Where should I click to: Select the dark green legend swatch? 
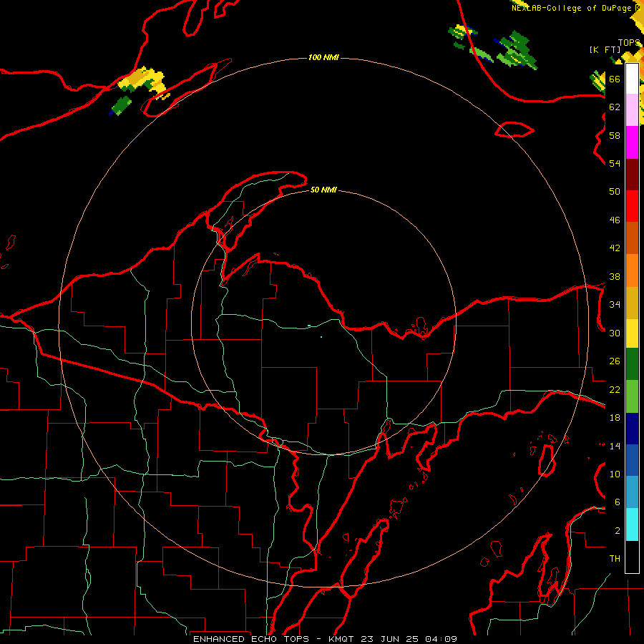point(632,364)
